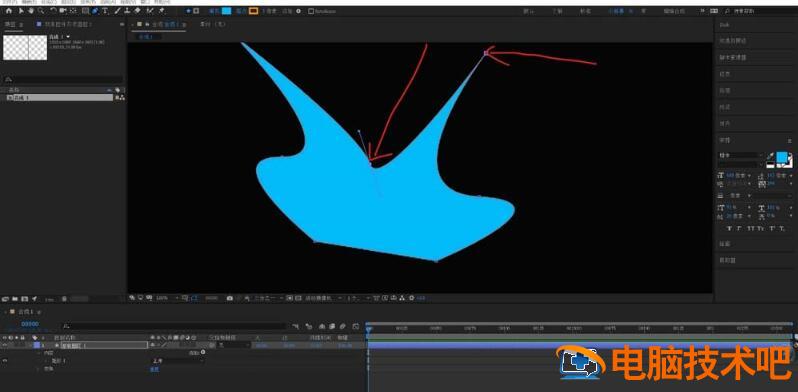
Task: Open the first menu in the menu bar
Action: pos(9,2)
